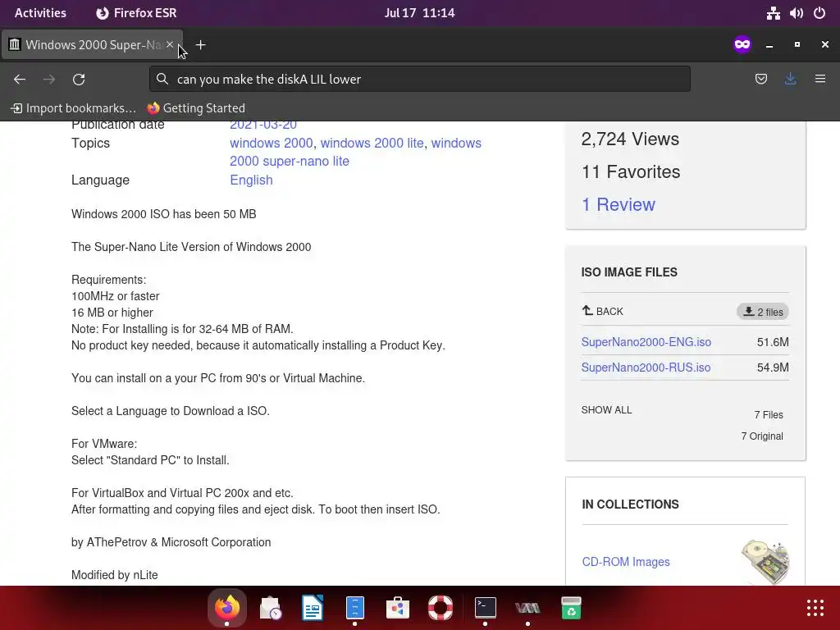The height and width of the screenshot is (630, 840).
Task: Open the virtual machine manager in dock
Action: pyautogui.click(x=527, y=608)
